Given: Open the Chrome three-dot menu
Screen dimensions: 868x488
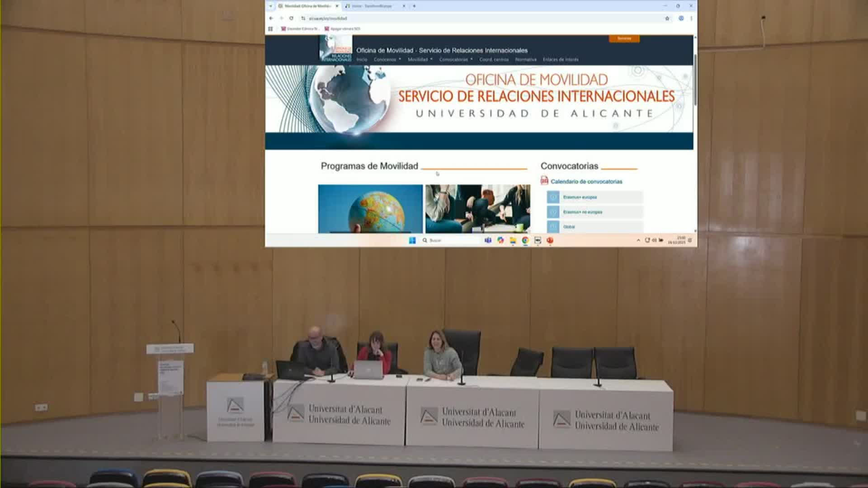Looking at the screenshot, I should point(691,19).
